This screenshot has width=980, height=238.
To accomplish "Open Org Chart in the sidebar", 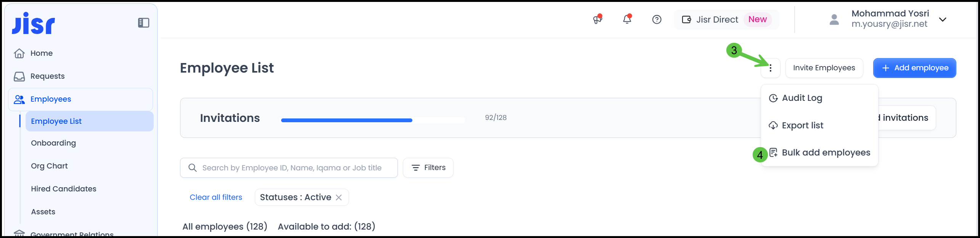I will tap(49, 166).
